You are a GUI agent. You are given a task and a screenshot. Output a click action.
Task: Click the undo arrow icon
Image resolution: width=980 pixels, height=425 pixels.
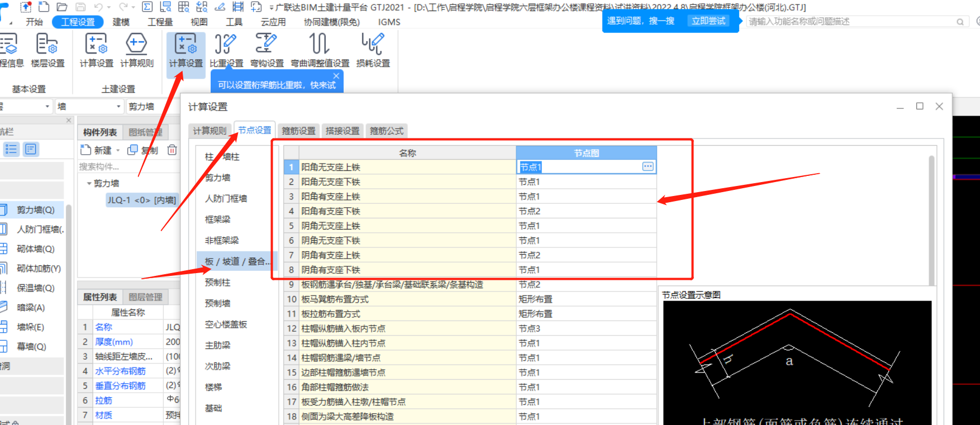pyautogui.click(x=98, y=7)
